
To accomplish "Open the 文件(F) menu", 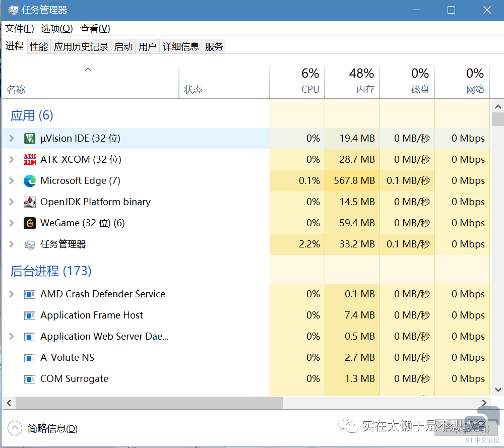I will pyautogui.click(x=19, y=29).
